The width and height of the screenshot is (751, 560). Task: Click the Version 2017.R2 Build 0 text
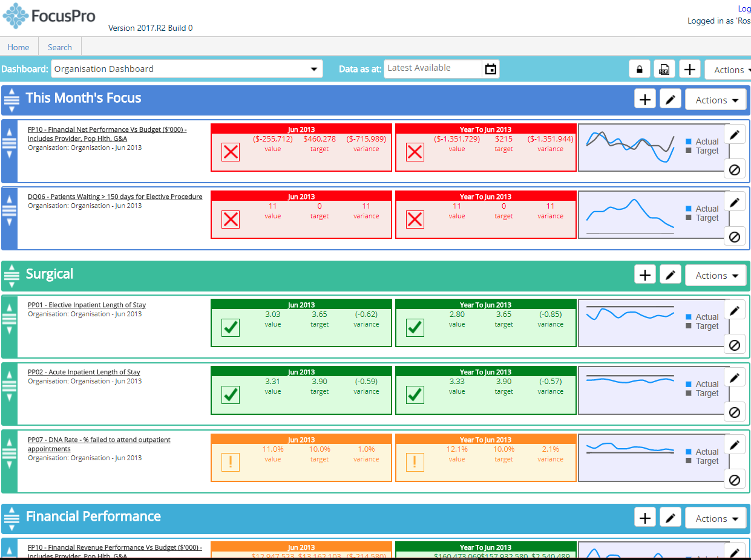150,28
